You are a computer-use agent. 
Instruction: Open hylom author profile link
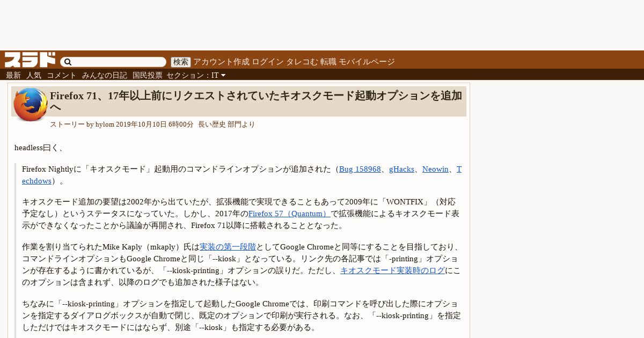click(105, 124)
